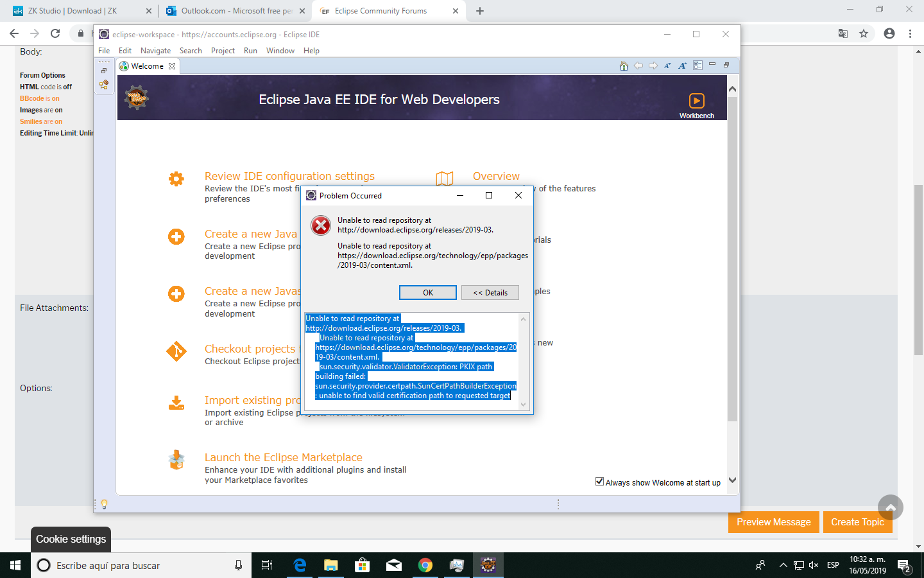Click the Git icon beside Checkout projects
The image size is (924, 578).
176,351
